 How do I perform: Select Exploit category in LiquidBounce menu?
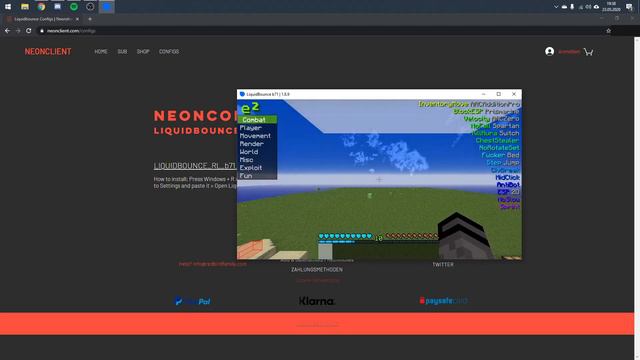pos(258,168)
